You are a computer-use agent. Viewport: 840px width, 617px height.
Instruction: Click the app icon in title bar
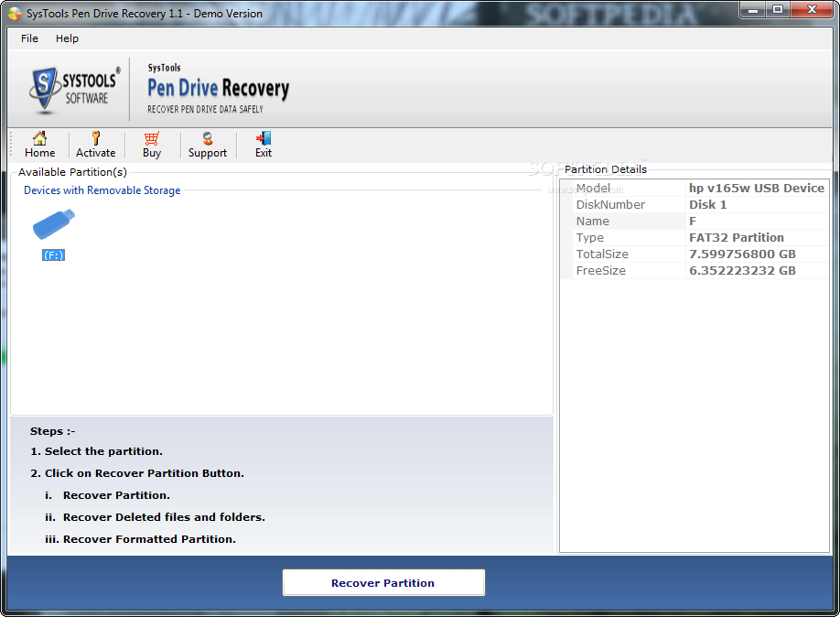click(15, 14)
